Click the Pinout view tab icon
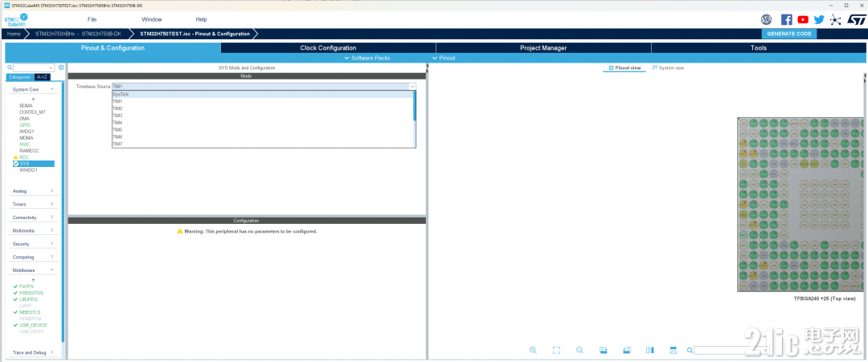 click(611, 67)
